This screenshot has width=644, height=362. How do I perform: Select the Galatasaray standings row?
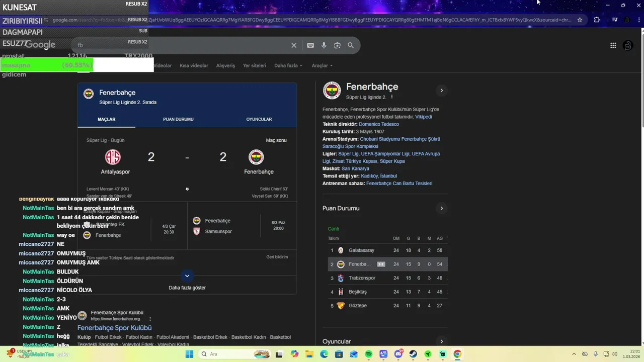click(x=387, y=250)
